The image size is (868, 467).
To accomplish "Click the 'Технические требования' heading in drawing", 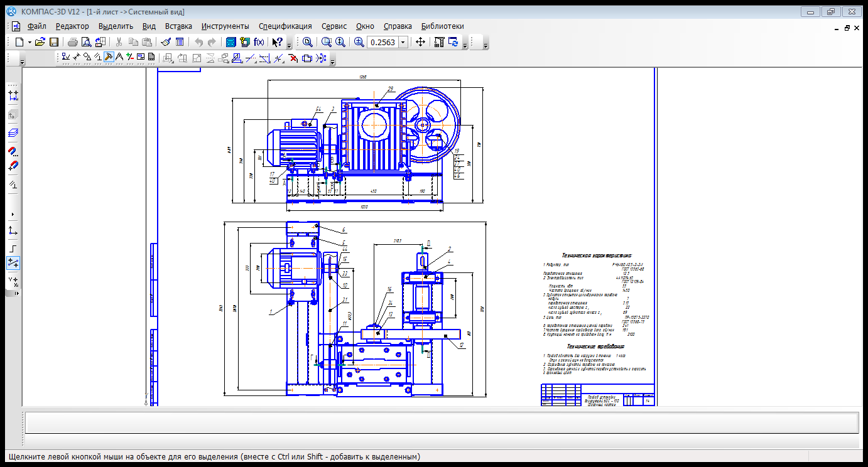I will click(595, 346).
